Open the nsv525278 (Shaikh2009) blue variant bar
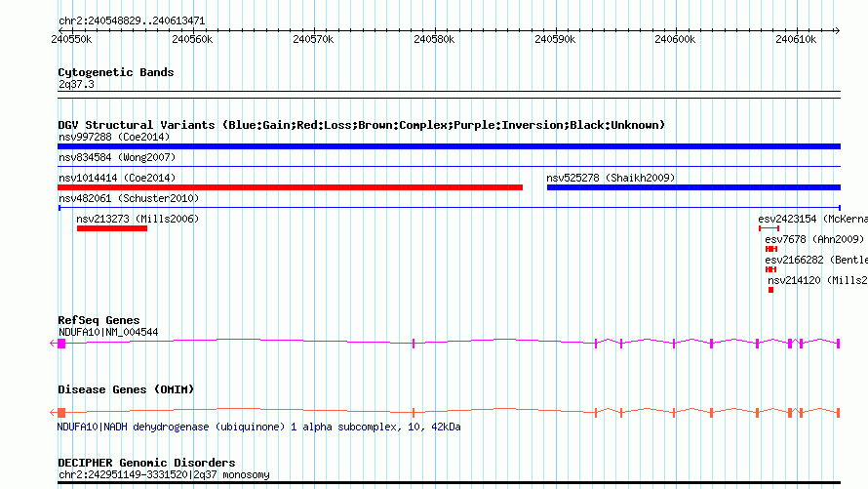The width and height of the screenshot is (868, 489). click(693, 187)
